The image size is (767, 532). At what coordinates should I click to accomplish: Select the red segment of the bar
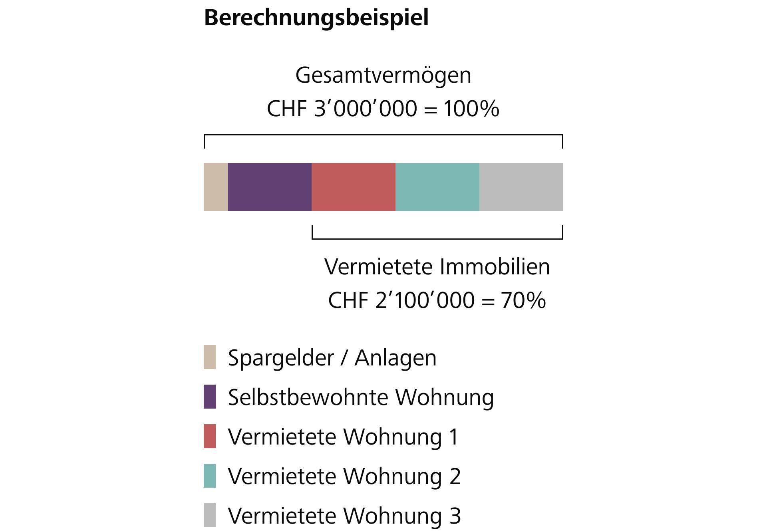click(354, 187)
